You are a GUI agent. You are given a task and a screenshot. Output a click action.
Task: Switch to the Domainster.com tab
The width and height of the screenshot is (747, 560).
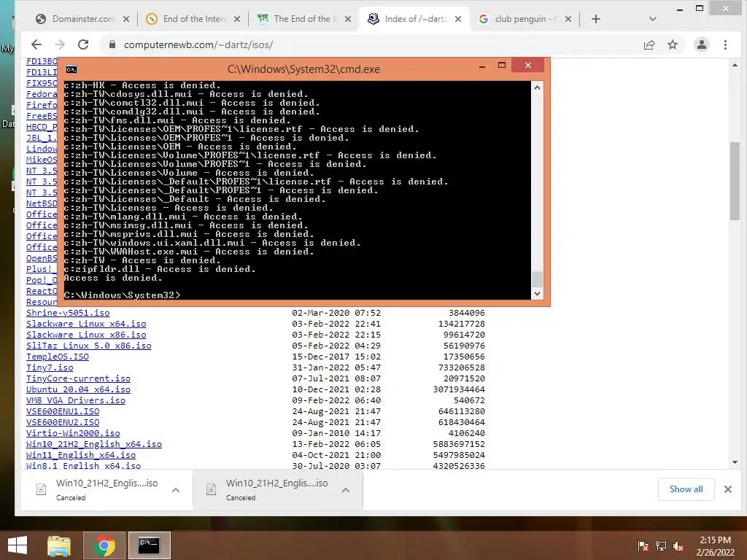point(82,19)
